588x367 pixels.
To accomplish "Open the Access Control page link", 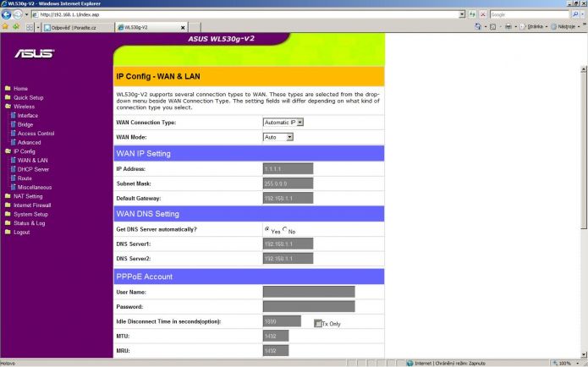I will coord(36,134).
